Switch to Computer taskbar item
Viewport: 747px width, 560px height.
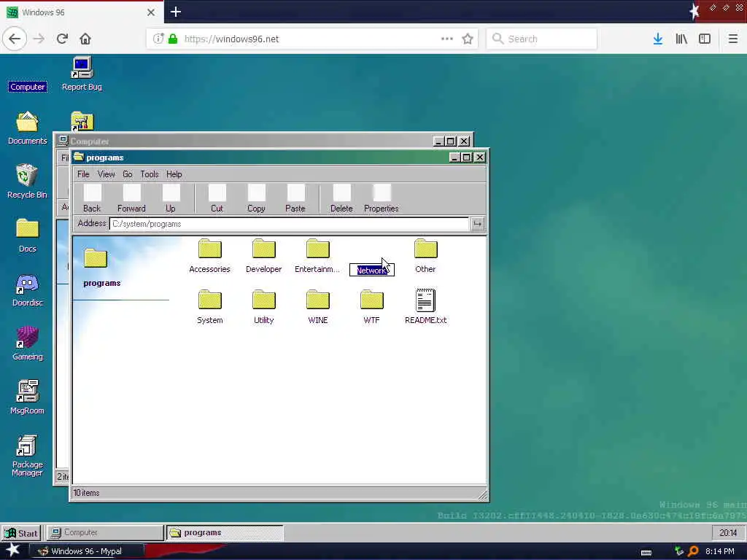pyautogui.click(x=105, y=533)
